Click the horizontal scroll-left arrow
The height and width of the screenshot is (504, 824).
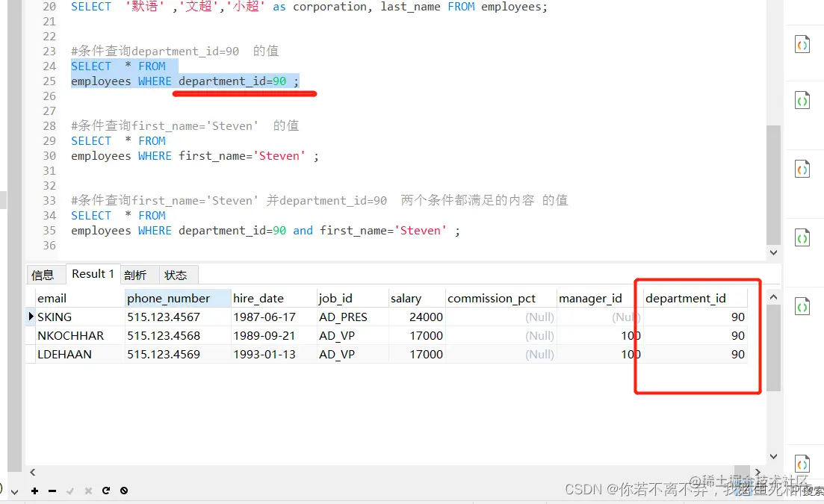(33, 472)
